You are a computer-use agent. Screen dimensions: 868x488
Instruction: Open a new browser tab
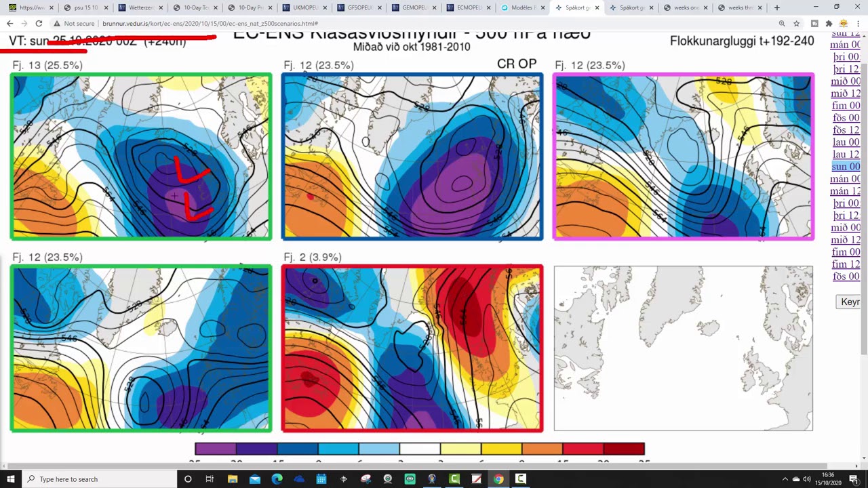776,7
